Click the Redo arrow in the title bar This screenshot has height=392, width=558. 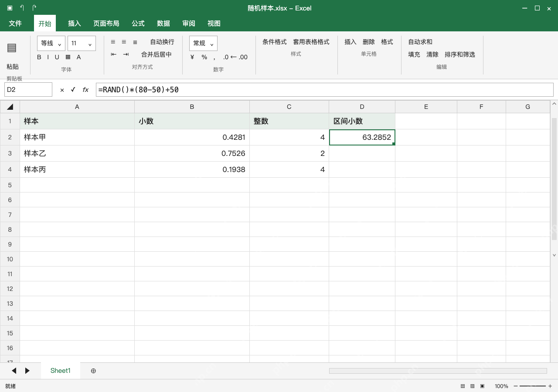[34, 8]
